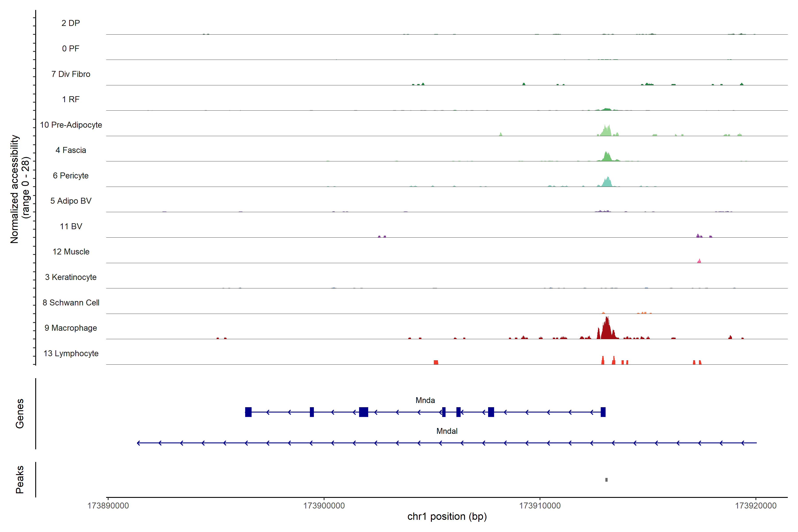This screenshot has width=798, height=532.
Task: Click the 173900000 x-axis tick label
Action: [324, 506]
